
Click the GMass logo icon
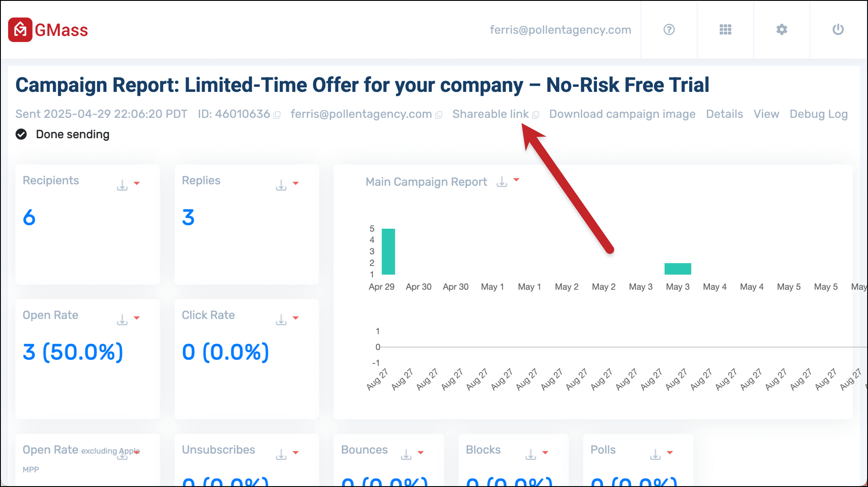[20, 30]
